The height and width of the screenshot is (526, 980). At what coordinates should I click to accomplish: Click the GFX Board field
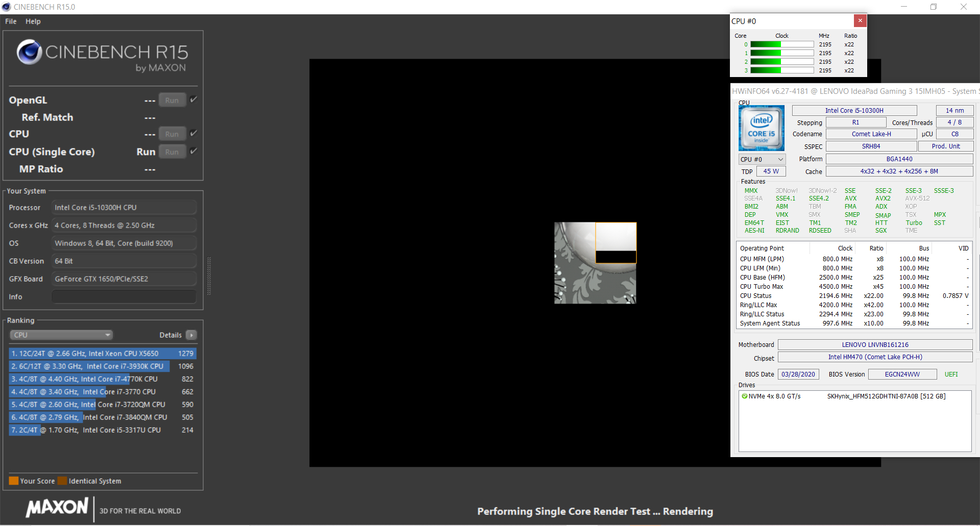point(124,279)
